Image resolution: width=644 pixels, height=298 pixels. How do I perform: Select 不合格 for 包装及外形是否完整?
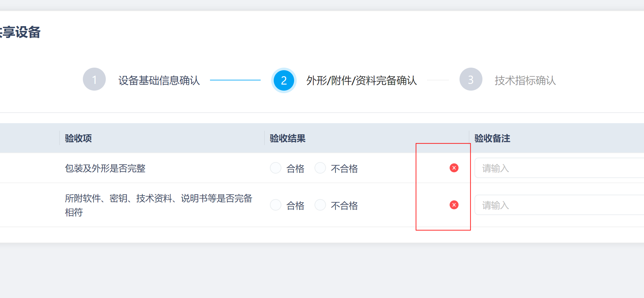coord(320,168)
